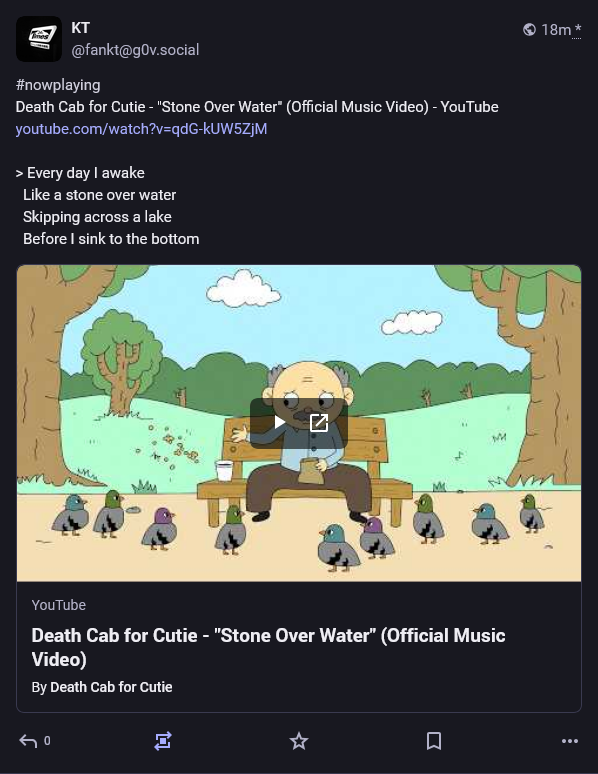Open the three-dot more options menu
The width and height of the screenshot is (598, 774).
[570, 741]
